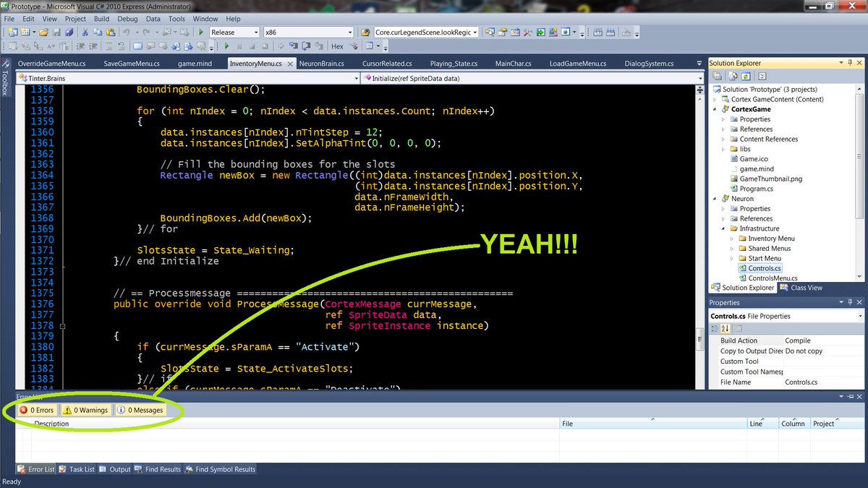
Task: Open the x86 platform dropdown
Action: pos(350,33)
